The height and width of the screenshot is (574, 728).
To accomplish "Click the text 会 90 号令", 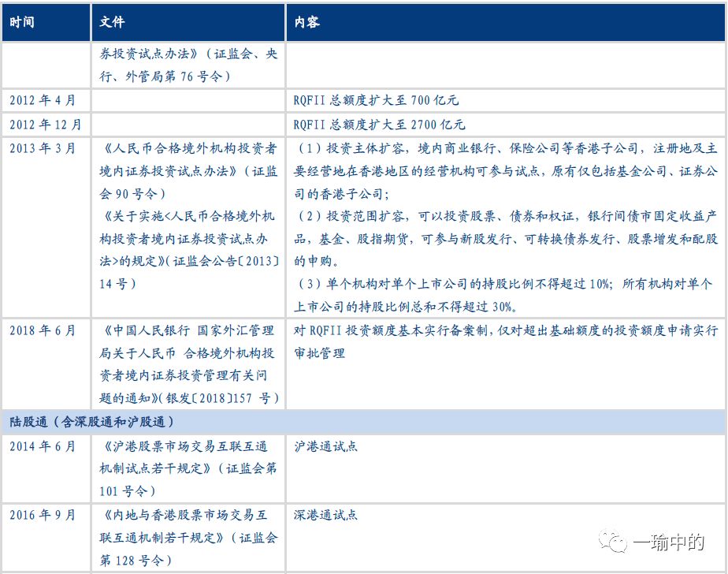I will click(132, 193).
